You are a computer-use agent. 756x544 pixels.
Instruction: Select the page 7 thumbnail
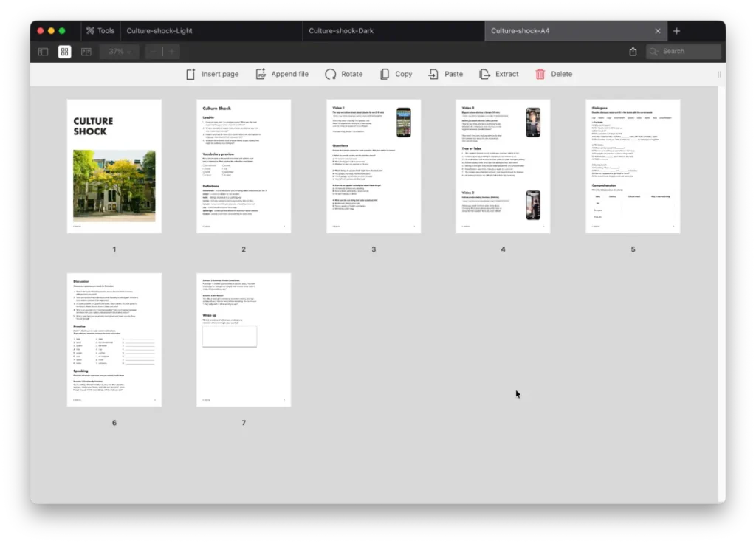(244, 340)
